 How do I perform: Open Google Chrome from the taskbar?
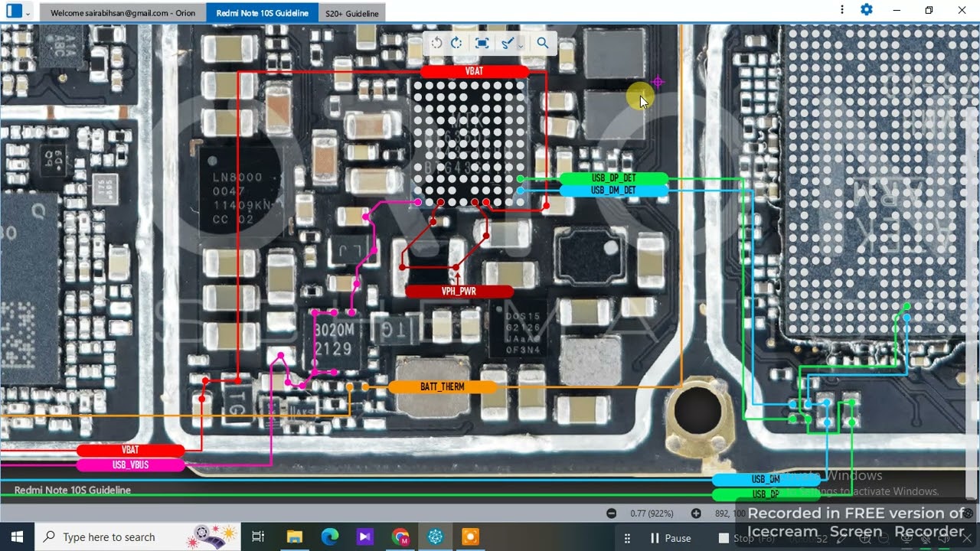click(400, 537)
